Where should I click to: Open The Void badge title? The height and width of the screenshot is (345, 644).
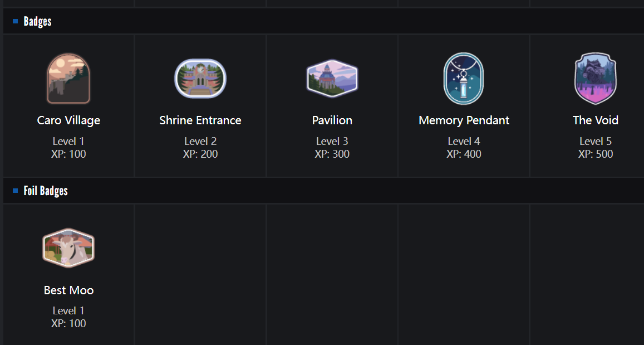(x=595, y=120)
